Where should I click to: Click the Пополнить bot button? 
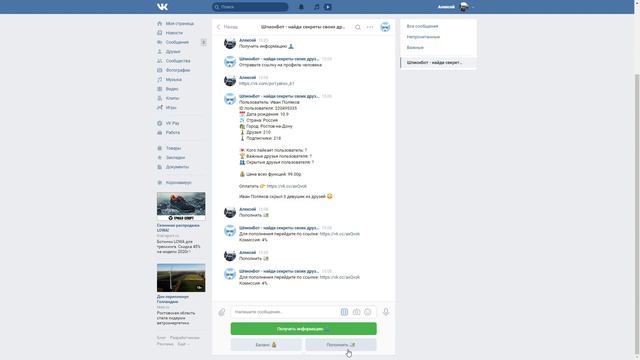341,345
